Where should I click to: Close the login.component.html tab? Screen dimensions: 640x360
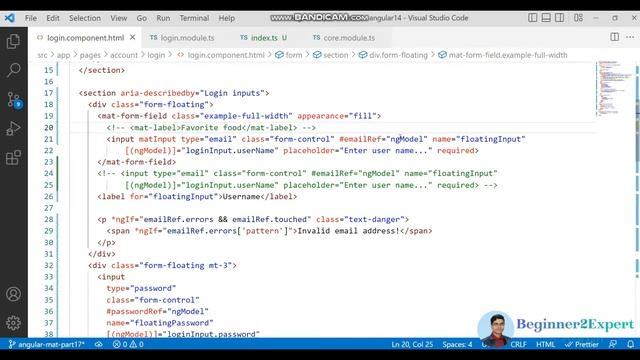click(x=133, y=37)
